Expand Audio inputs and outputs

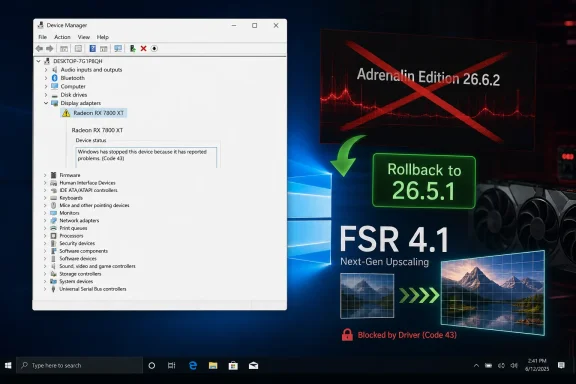46,70
